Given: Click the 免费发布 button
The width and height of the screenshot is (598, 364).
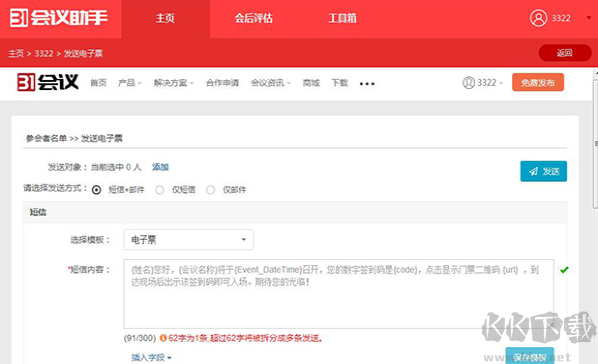Looking at the screenshot, I should pyautogui.click(x=538, y=82).
